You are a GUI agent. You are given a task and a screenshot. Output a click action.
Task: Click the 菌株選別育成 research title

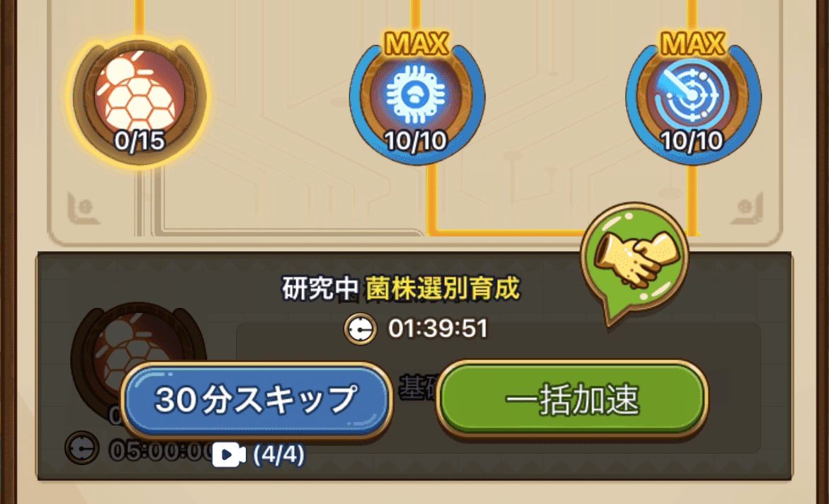443,288
